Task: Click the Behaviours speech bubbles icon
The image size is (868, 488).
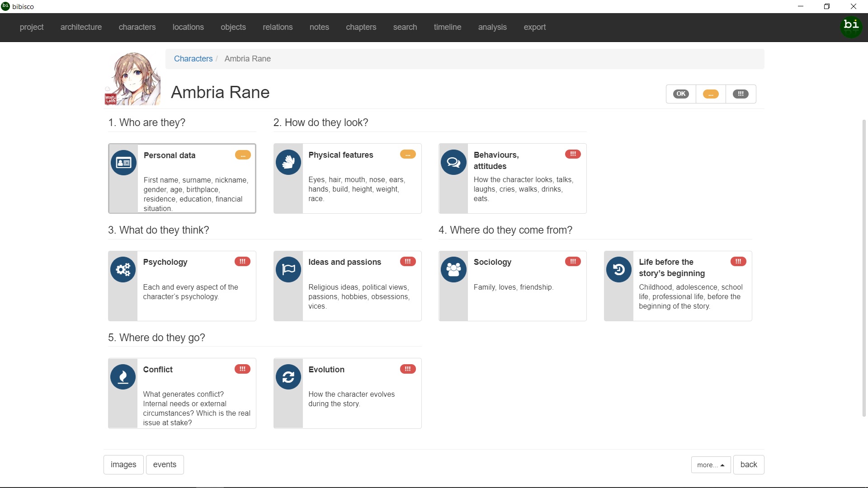Action: (x=453, y=162)
